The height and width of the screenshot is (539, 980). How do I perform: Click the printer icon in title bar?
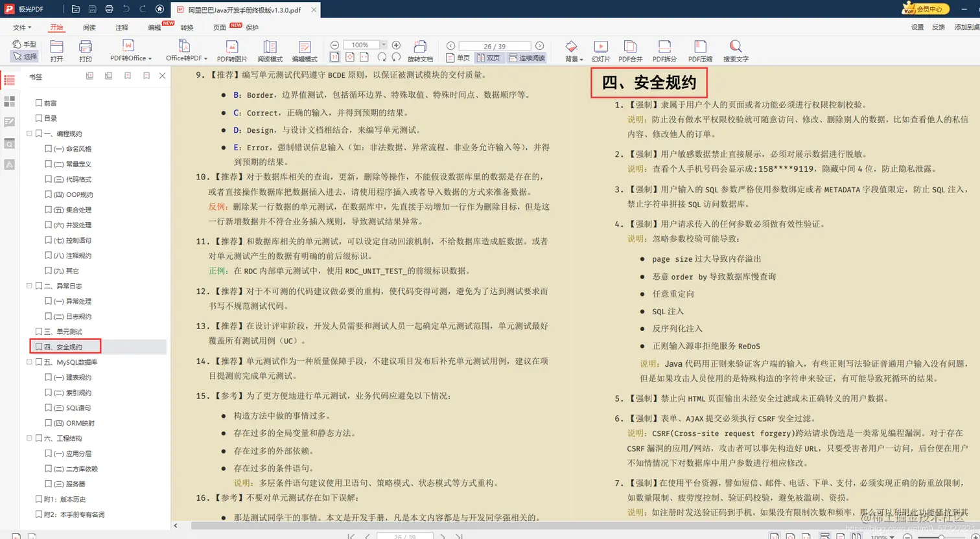coord(109,10)
